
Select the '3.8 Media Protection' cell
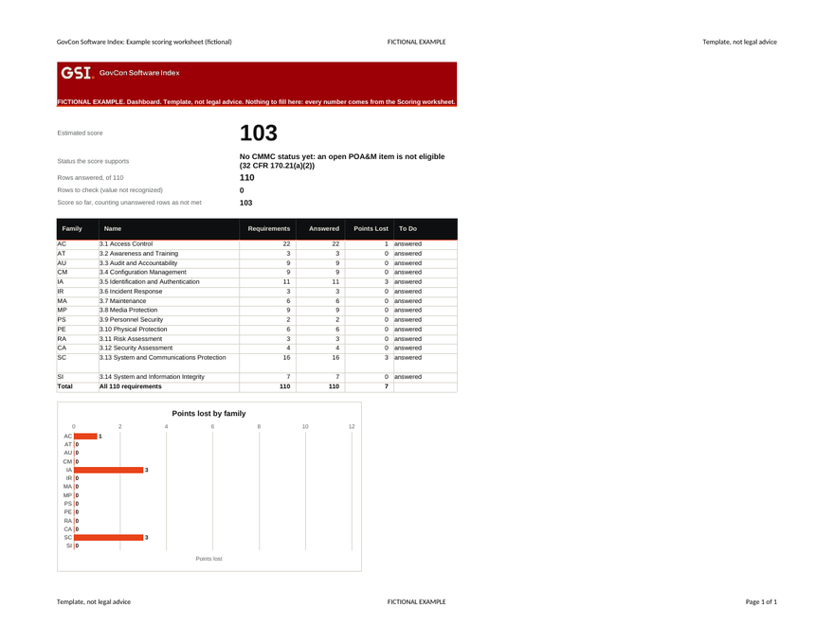pos(169,310)
